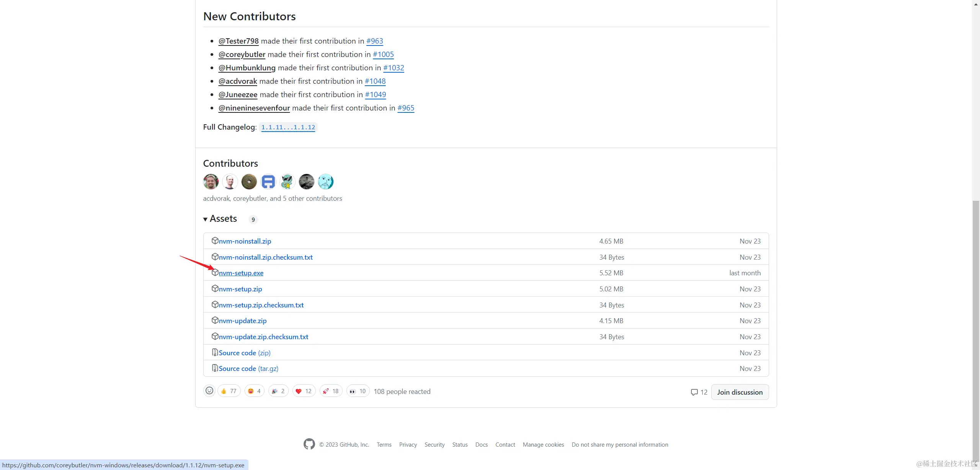980x470 pixels.
Task: Open pull request #1049
Action: coord(376,94)
